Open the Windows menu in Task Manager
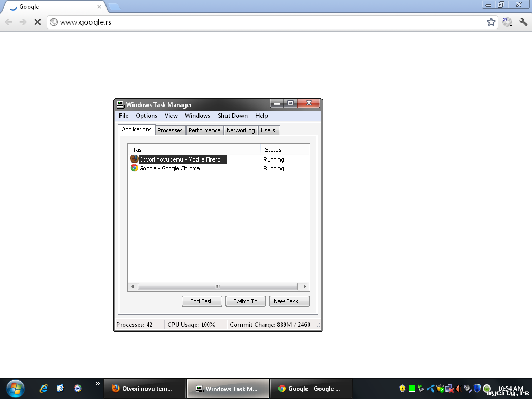This screenshot has width=532, height=399. (x=197, y=116)
